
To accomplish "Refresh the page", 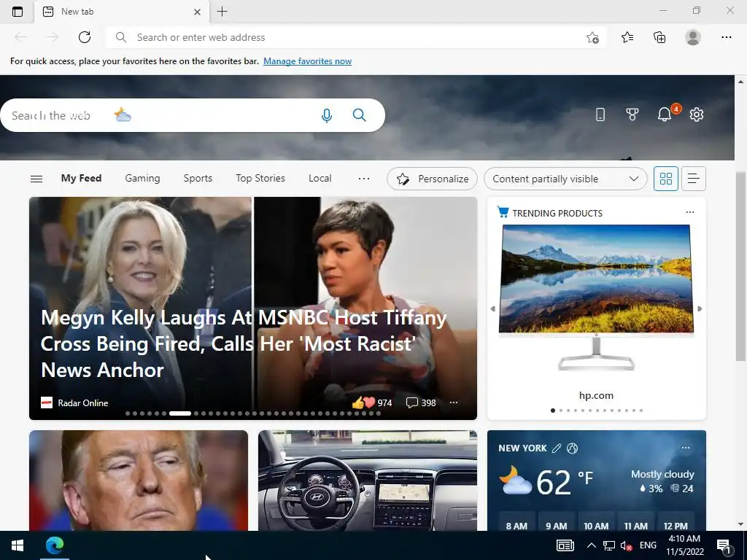I will (85, 37).
